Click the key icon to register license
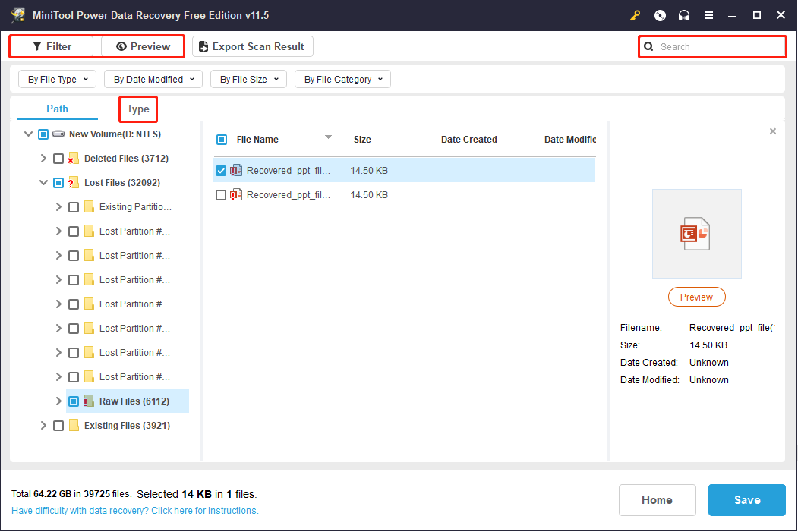The width and height of the screenshot is (798, 532). pyautogui.click(x=636, y=15)
